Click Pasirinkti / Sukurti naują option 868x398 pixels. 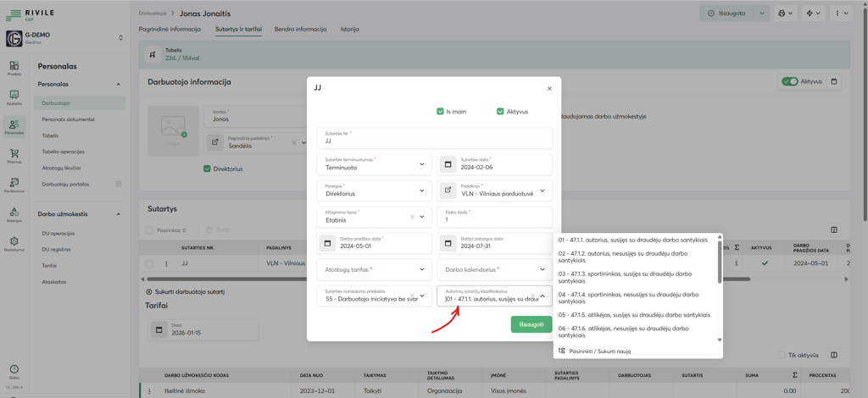pos(598,351)
